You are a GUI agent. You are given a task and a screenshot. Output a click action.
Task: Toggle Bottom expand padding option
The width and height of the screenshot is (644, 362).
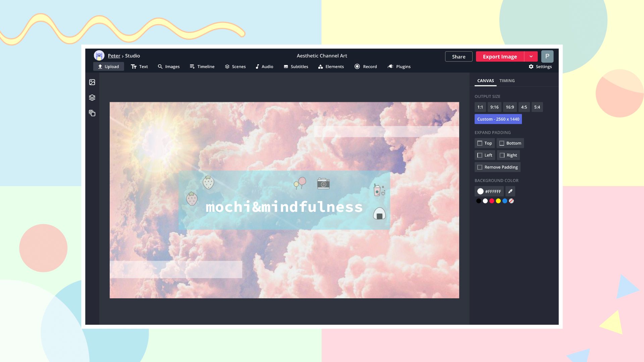[x=510, y=143]
